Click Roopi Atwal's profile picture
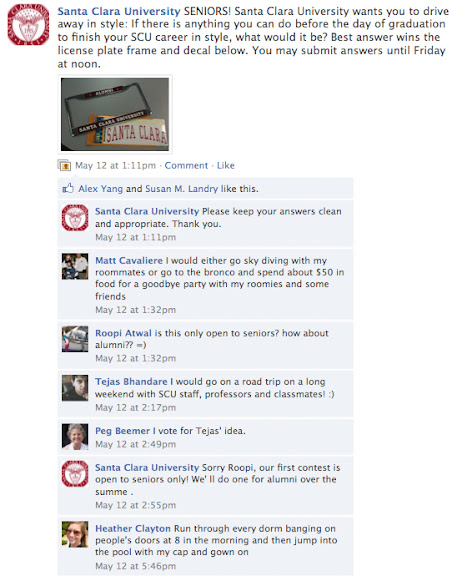 75,339
